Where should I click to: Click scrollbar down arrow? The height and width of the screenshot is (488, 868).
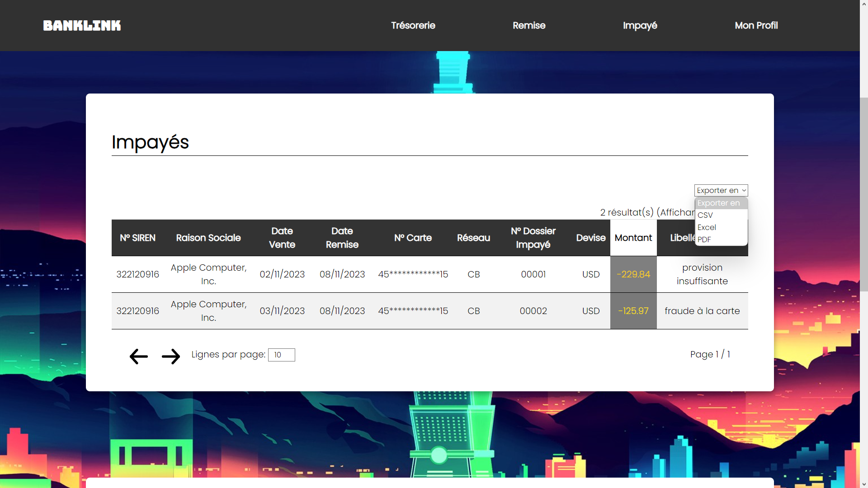click(864, 484)
